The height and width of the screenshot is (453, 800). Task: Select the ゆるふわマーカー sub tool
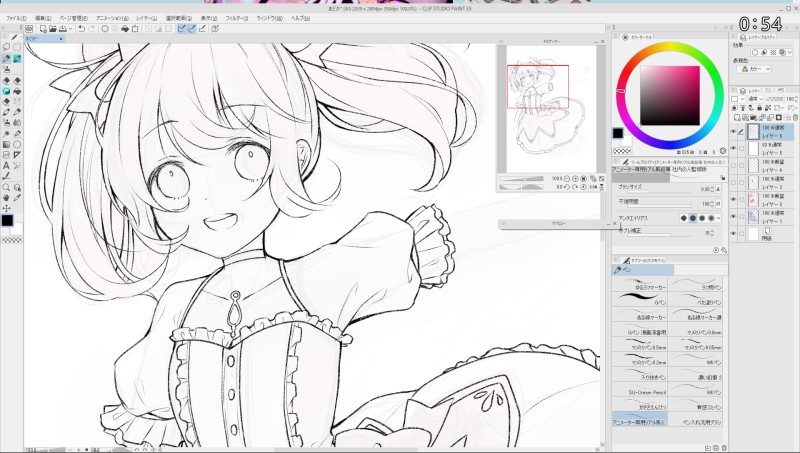640,284
